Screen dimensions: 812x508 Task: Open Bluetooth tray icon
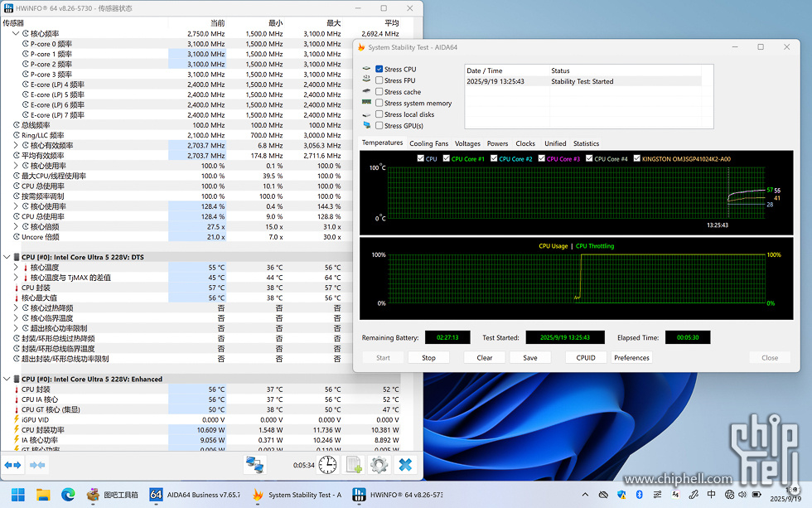point(639,495)
